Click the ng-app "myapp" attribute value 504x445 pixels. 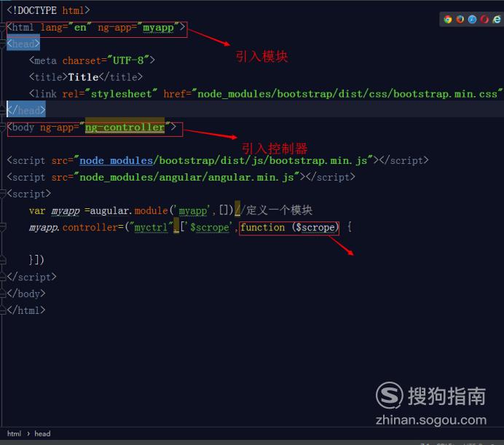159,28
